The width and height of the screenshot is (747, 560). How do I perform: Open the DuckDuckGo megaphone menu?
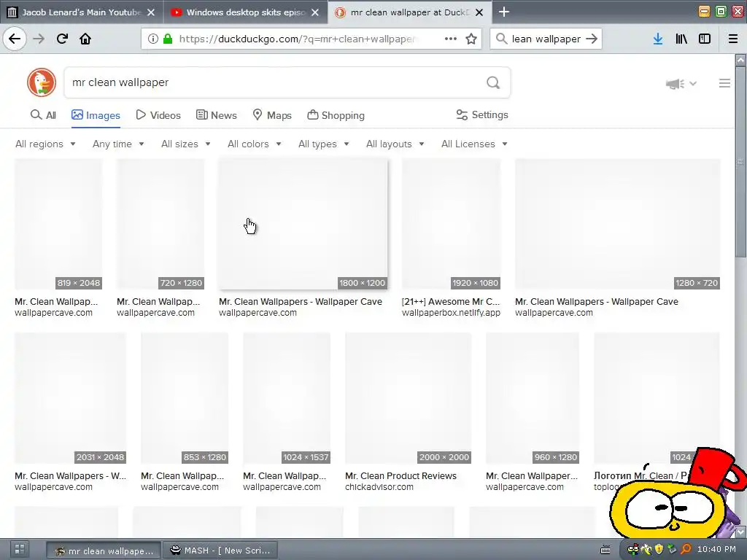click(x=681, y=84)
